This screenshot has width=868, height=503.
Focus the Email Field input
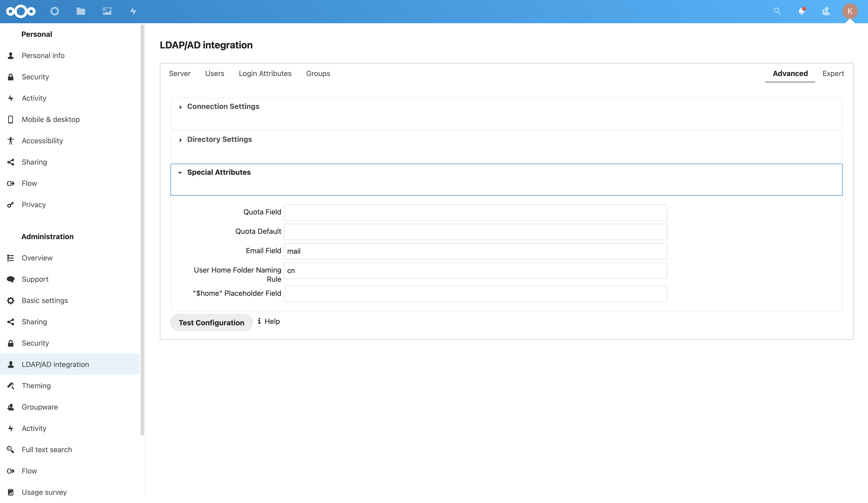pyautogui.click(x=475, y=251)
